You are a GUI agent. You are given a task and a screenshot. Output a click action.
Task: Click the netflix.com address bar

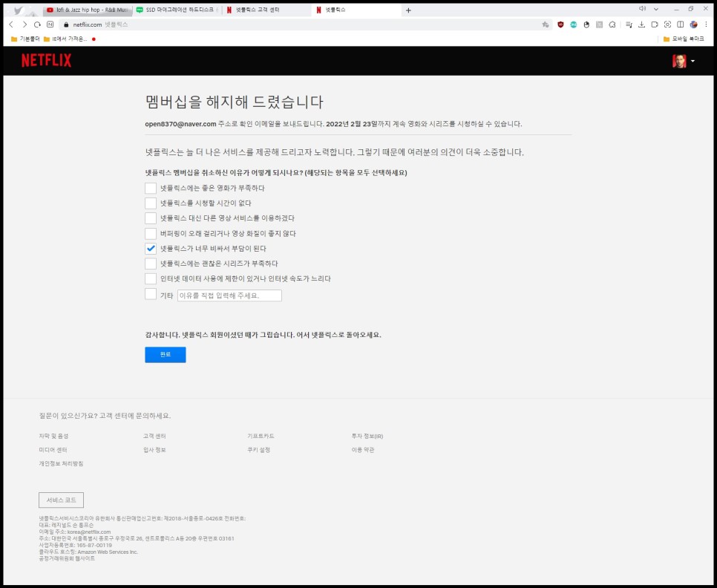click(306, 24)
